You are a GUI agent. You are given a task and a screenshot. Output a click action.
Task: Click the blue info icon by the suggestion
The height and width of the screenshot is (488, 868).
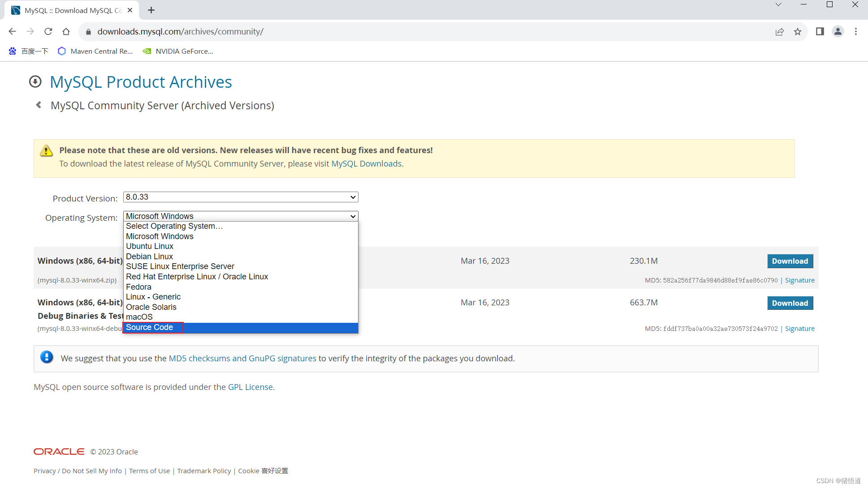[47, 357]
